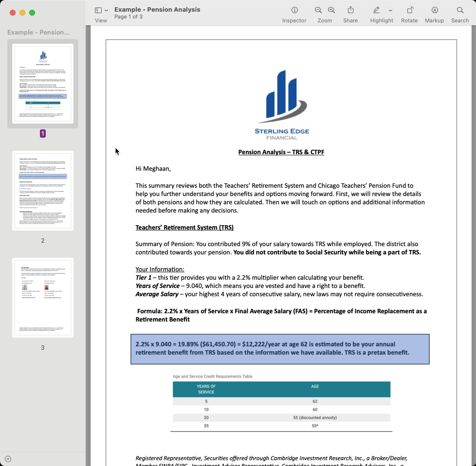Click the Example - Pension Analysis title
This screenshot has height=466, width=476.
157,9
